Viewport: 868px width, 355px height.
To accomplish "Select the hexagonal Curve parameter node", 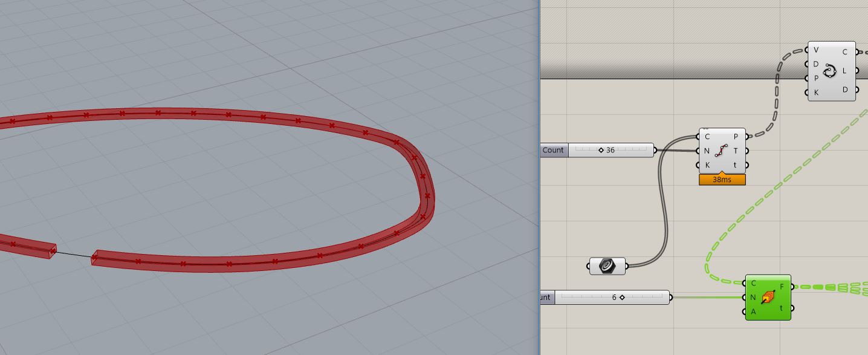I will tap(607, 265).
